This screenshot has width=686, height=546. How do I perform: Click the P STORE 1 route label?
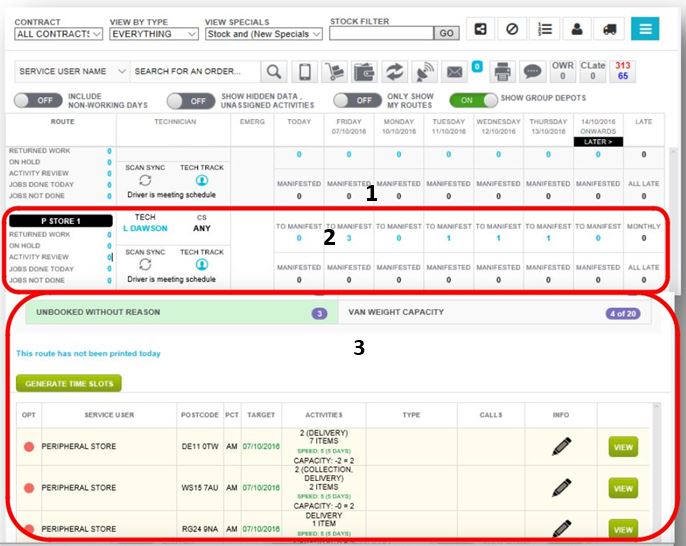tap(61, 221)
